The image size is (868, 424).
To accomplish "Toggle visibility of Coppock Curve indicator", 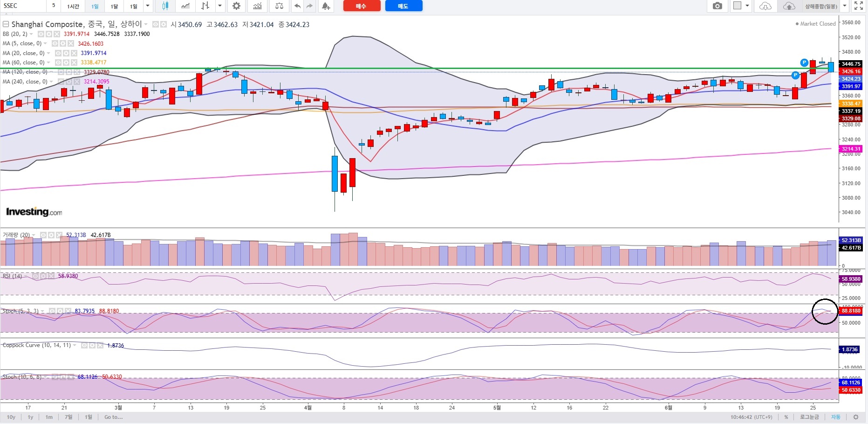I will pos(84,346).
